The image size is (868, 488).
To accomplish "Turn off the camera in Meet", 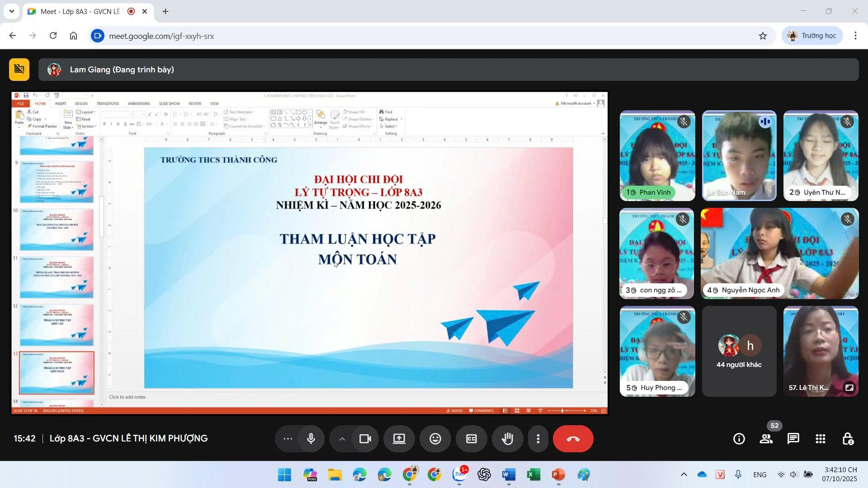I will 365,438.
